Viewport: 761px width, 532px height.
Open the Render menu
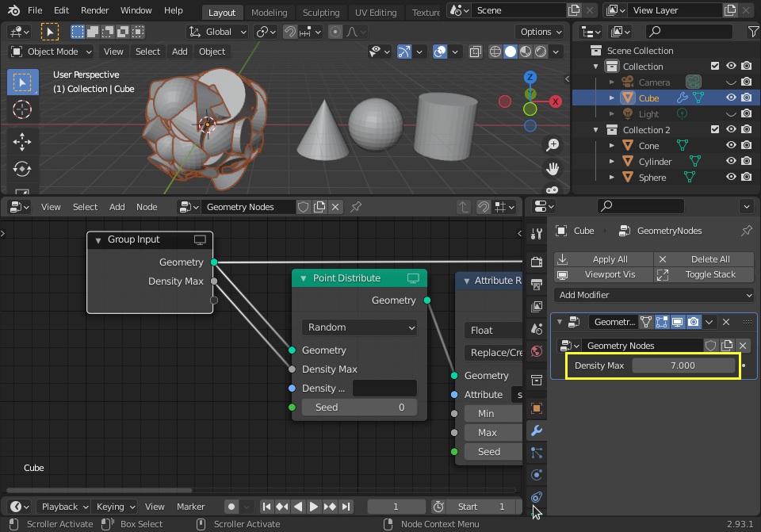(x=94, y=10)
